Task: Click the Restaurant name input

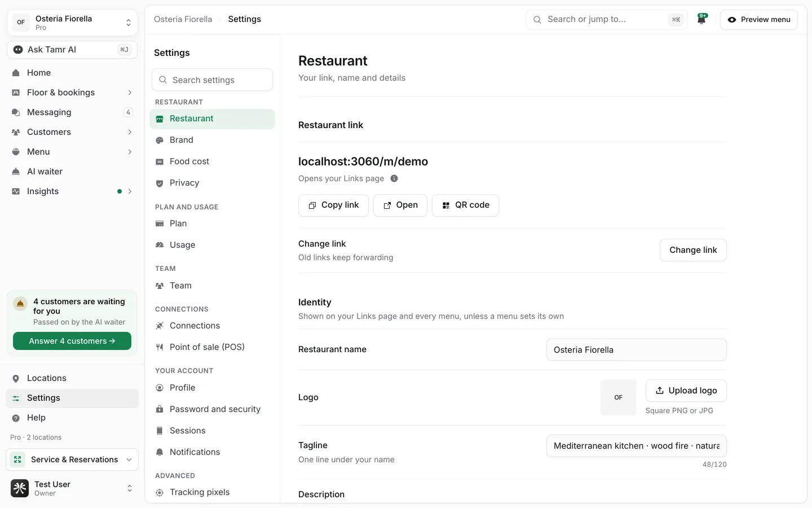Action: pyautogui.click(x=636, y=350)
